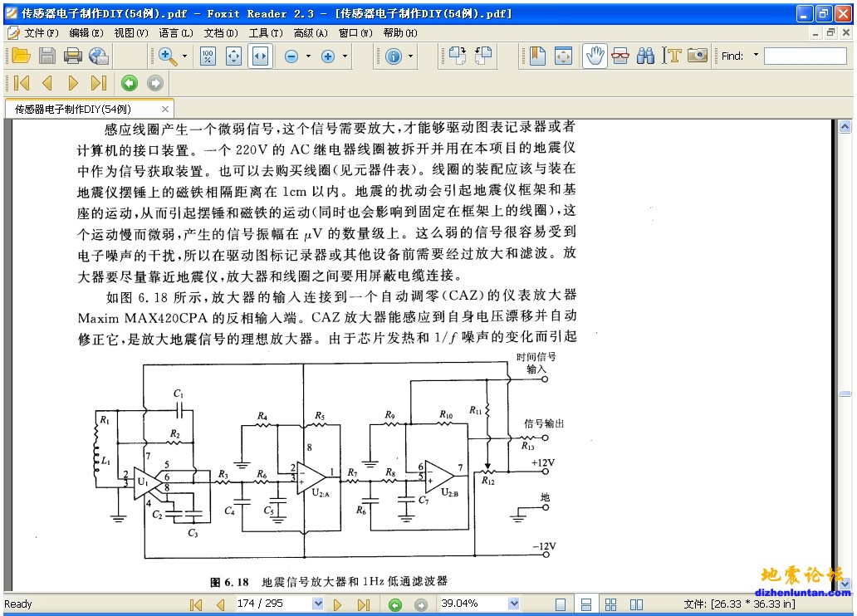Screen dimensions: 857x616
Task: Open the 帮助(H) menu
Action: [x=400, y=33]
